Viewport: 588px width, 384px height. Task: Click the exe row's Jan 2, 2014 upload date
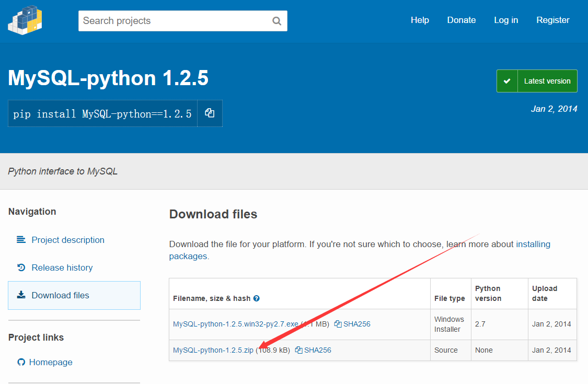click(551, 324)
